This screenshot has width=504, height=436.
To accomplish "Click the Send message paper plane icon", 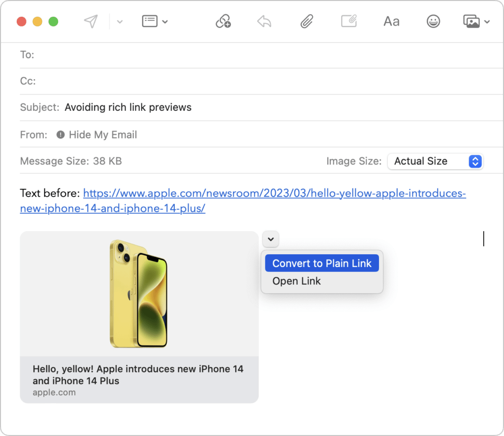I will [x=91, y=21].
